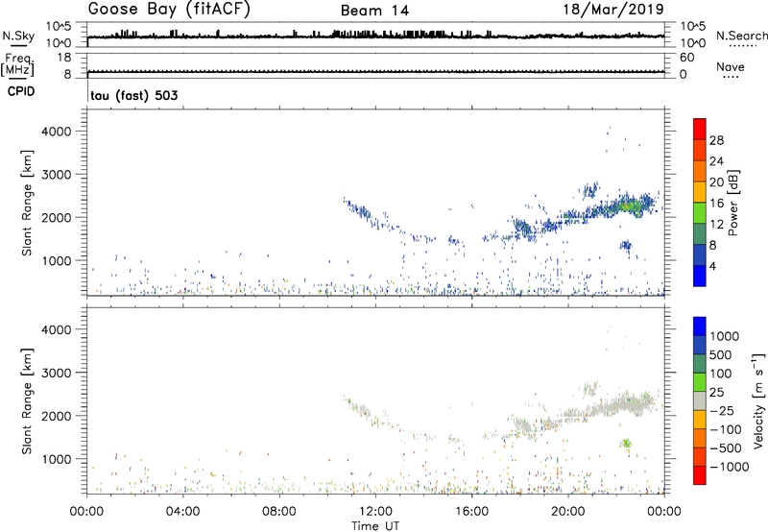Click the "18" tick on the frequency axis

coord(64,58)
